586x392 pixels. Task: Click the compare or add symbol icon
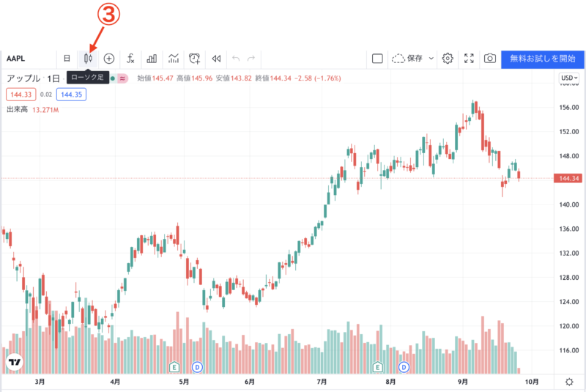pyautogui.click(x=109, y=59)
